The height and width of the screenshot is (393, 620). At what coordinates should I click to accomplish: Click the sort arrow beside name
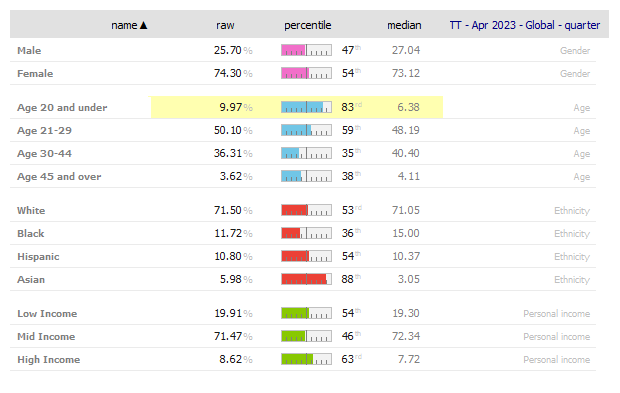(x=144, y=25)
